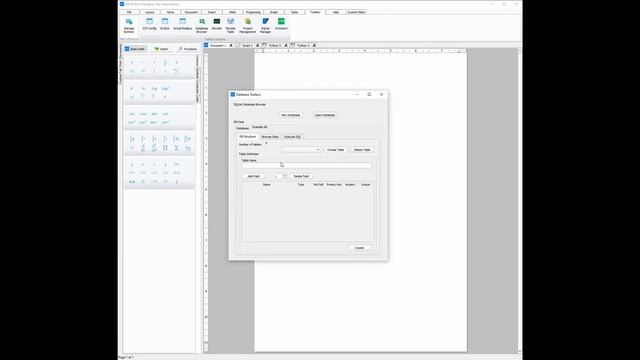Image resolution: width=640 pixels, height=360 pixels.
Task: Launch the SCADA tool
Action: pos(165,24)
